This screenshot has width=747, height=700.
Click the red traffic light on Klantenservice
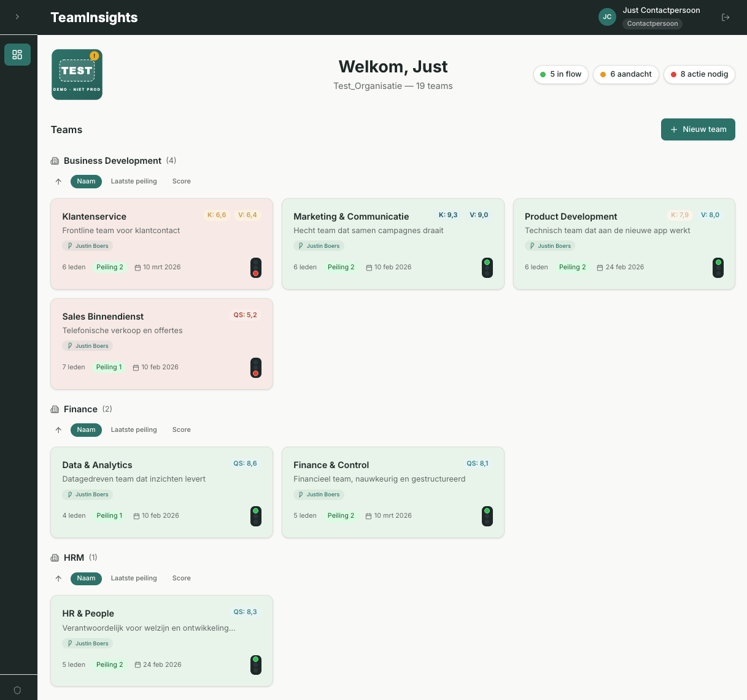(256, 268)
